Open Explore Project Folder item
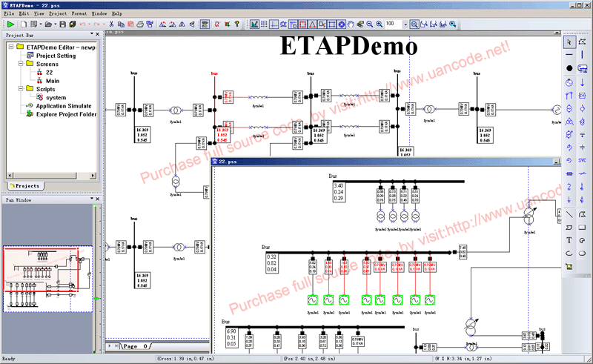The width and height of the screenshot is (593, 364). (66, 114)
